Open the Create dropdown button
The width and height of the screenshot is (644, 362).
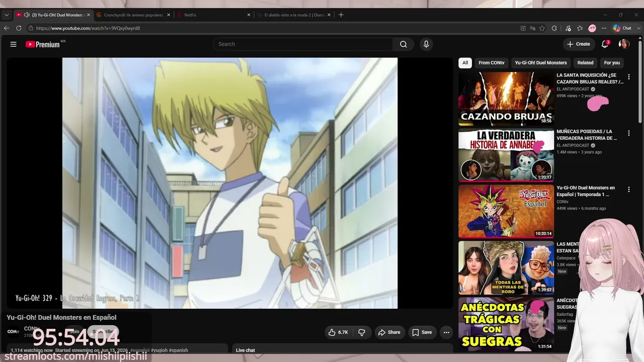(579, 44)
